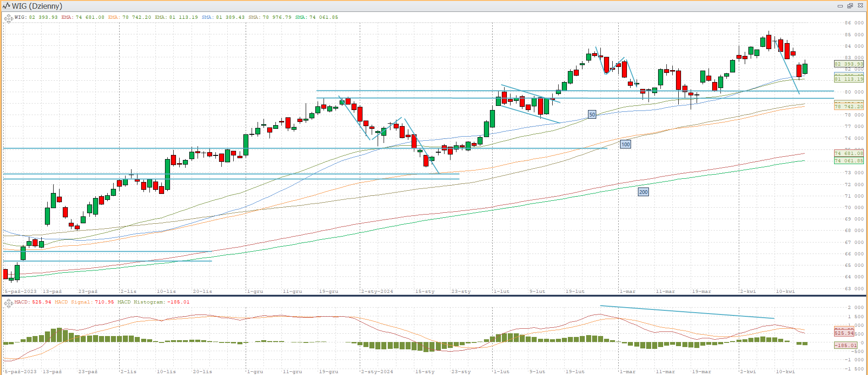Select the moving average marker labeled 100
Image resolution: width=868 pixels, height=375 pixels.
pyautogui.click(x=626, y=144)
